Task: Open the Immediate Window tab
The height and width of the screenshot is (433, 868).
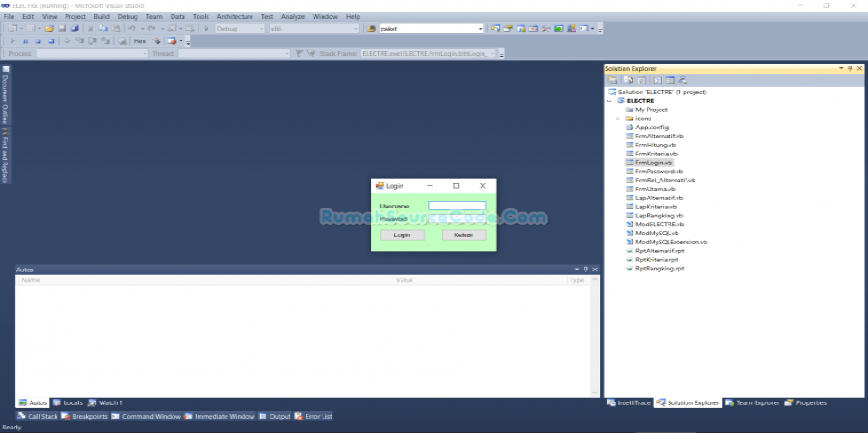Action: 219,417
